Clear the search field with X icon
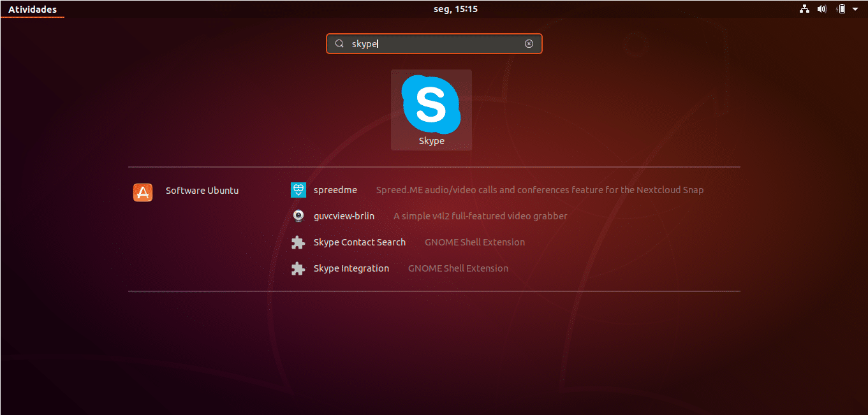The width and height of the screenshot is (868, 415). tap(529, 43)
